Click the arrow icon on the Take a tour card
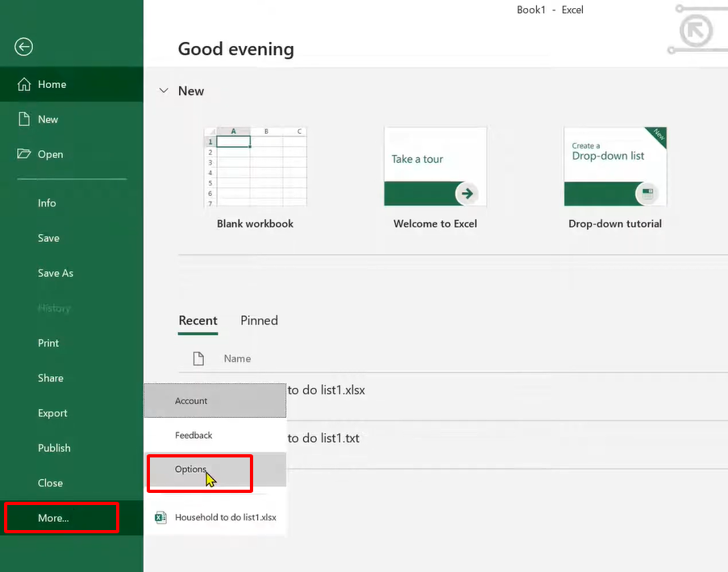The height and width of the screenshot is (572, 728). tap(467, 194)
